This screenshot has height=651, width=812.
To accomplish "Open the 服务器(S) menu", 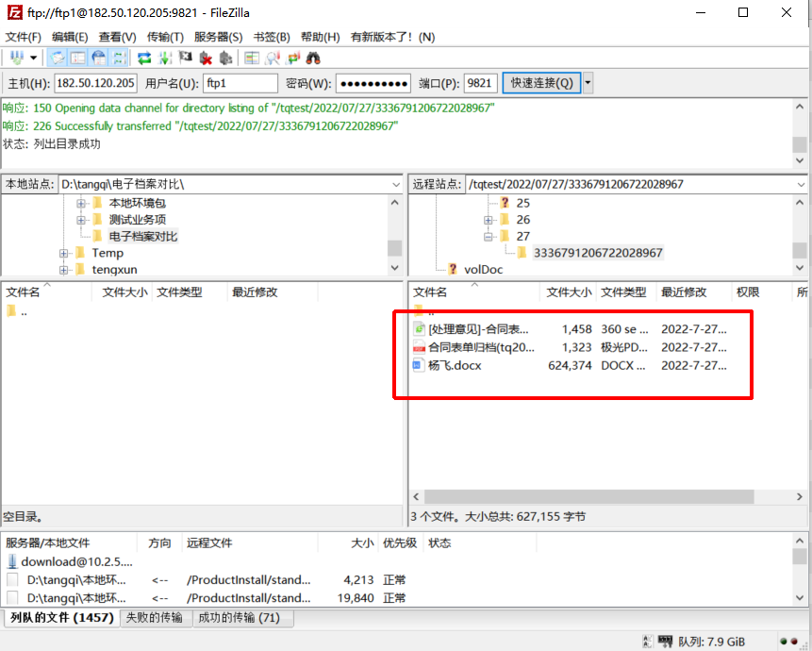I will pos(218,38).
